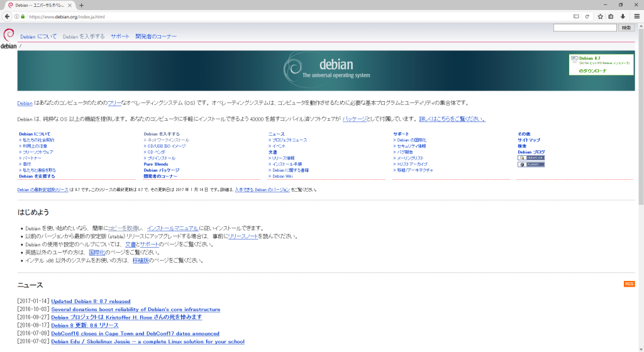This screenshot has height=352, width=644.
Task: Open 'ネットワークインストール' link
Action: click(169, 140)
